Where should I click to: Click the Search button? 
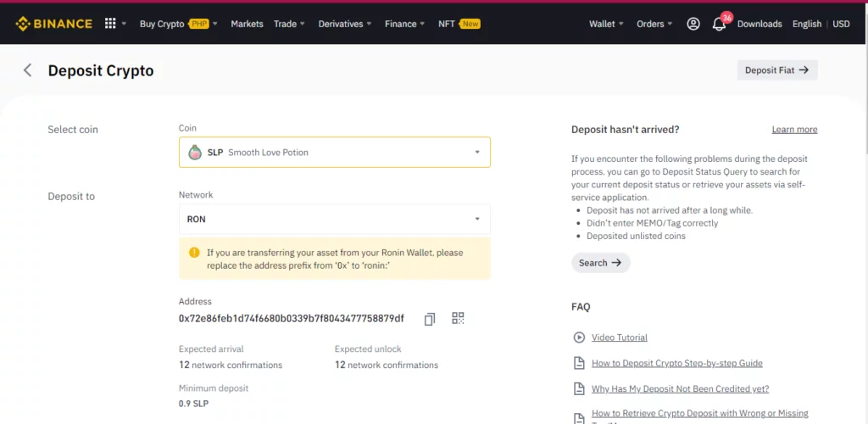pos(601,263)
